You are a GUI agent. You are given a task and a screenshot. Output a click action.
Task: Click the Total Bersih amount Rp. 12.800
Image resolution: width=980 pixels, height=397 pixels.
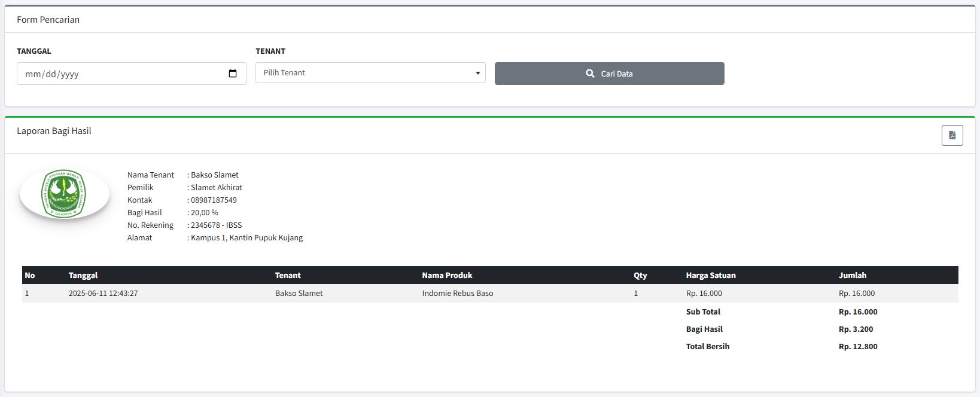tap(858, 346)
